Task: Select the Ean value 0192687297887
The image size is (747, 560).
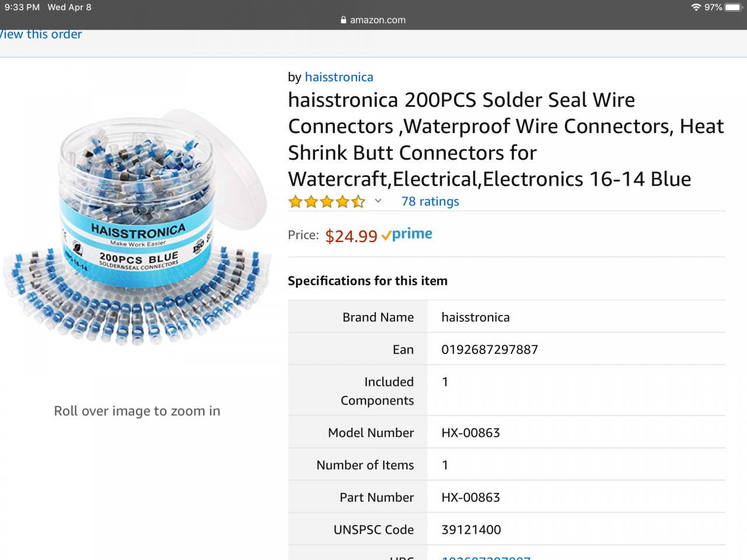Action: coord(490,349)
